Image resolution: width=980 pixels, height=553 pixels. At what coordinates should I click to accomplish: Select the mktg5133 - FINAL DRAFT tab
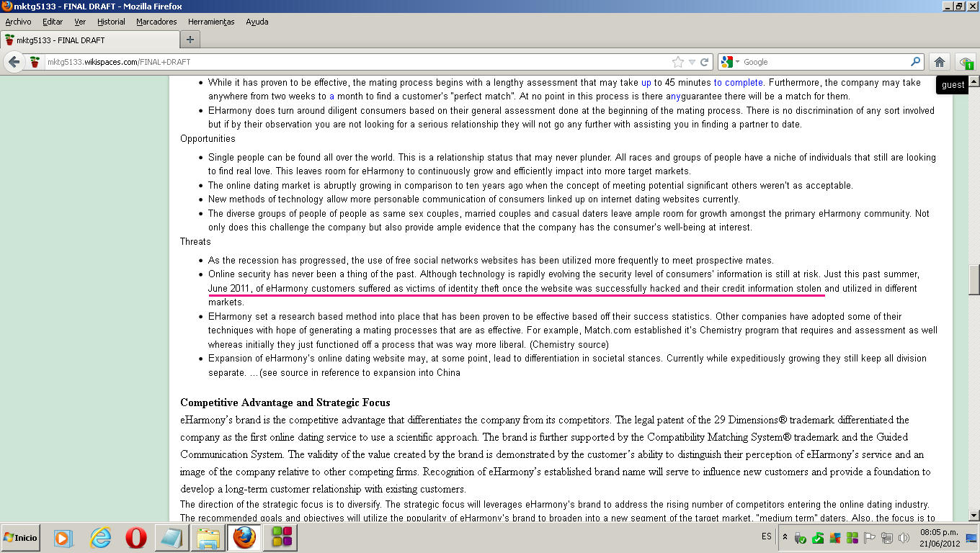(x=89, y=40)
